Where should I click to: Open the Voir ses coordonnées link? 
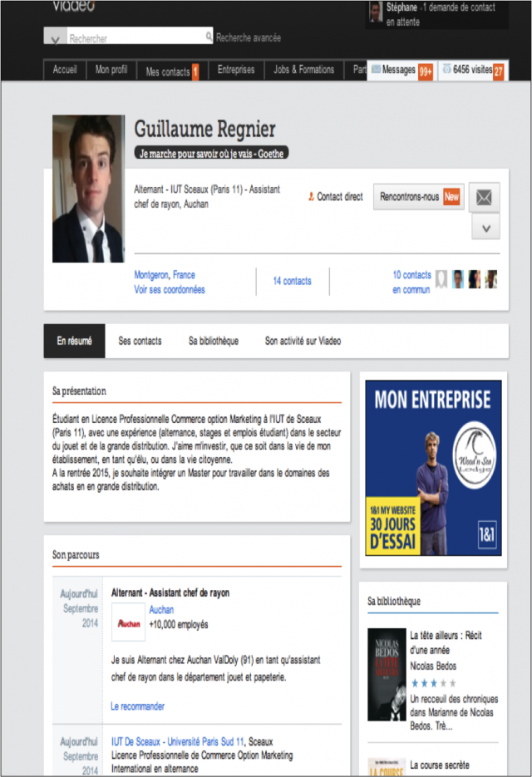tap(169, 289)
